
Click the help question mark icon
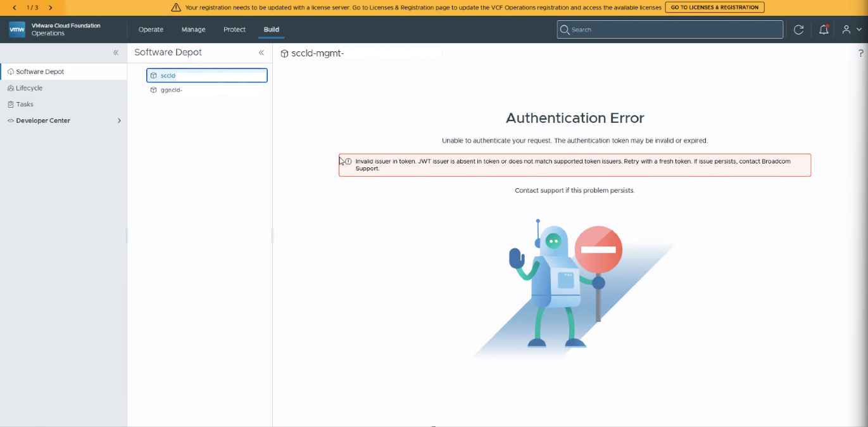click(x=861, y=53)
